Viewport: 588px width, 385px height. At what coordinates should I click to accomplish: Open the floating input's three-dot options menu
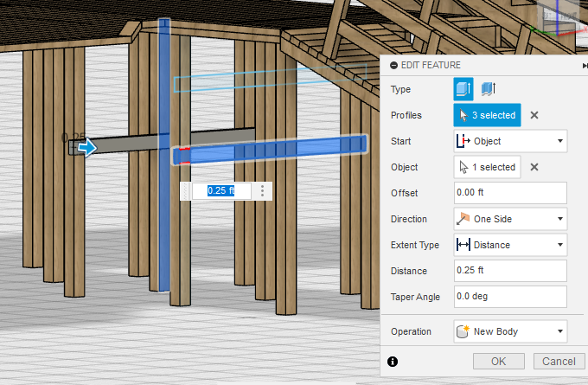pos(262,191)
